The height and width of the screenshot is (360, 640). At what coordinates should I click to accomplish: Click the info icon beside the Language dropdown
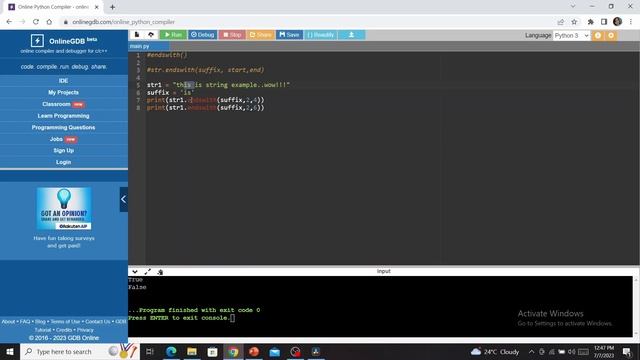click(x=598, y=36)
